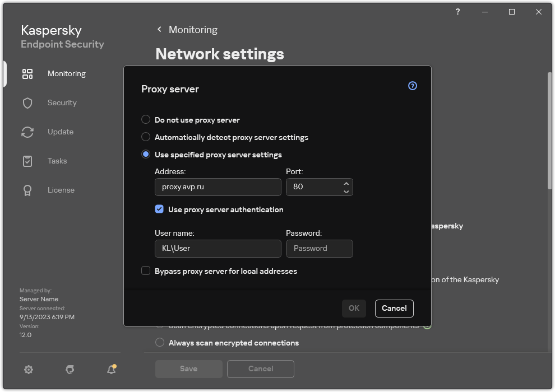555x392 pixels.
Task: Select "Always scan encrypted connections"
Action: (160, 343)
